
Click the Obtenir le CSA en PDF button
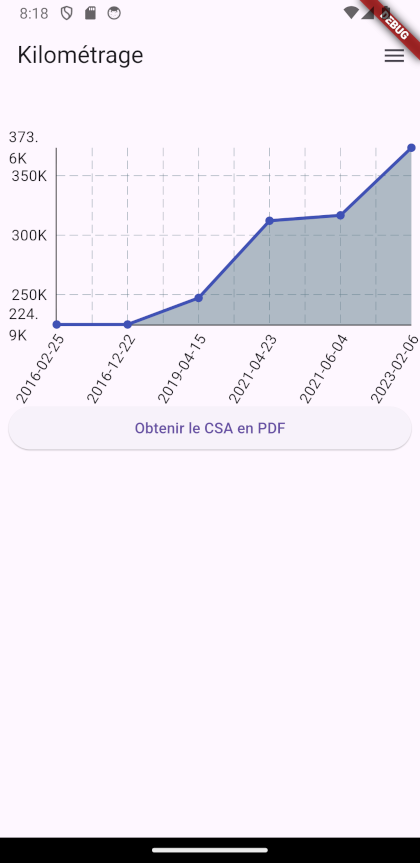[210, 428]
